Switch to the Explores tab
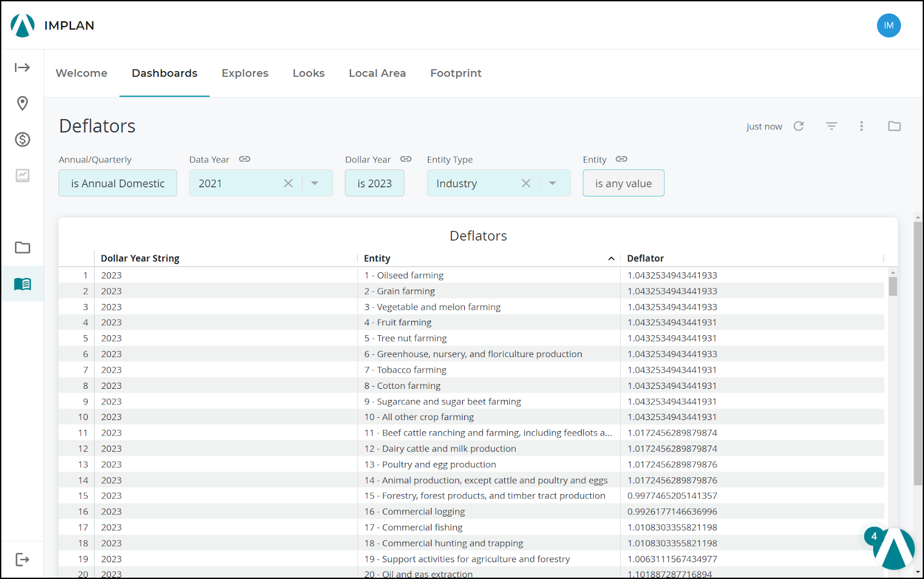The height and width of the screenshot is (579, 924). 245,73
